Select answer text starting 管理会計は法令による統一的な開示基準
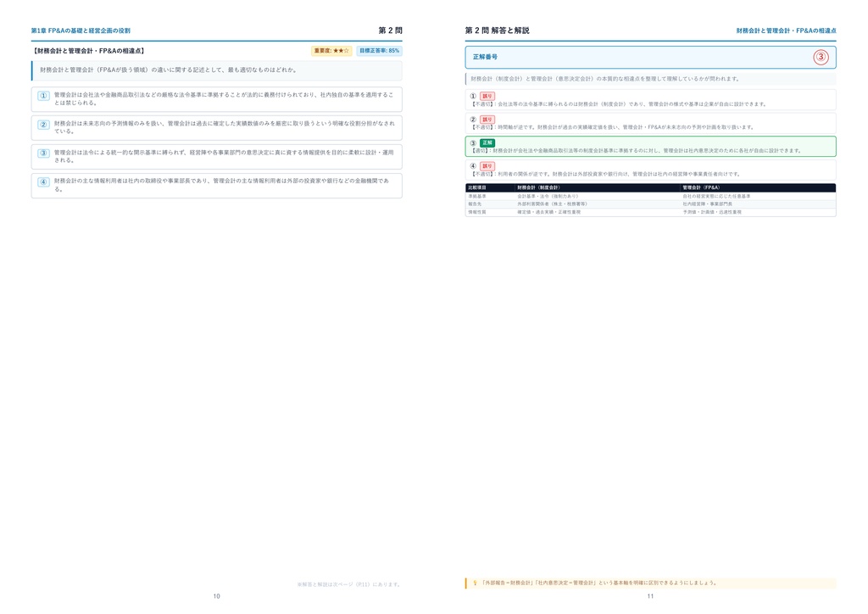Viewport: 868px width, 614px height. coord(224,156)
